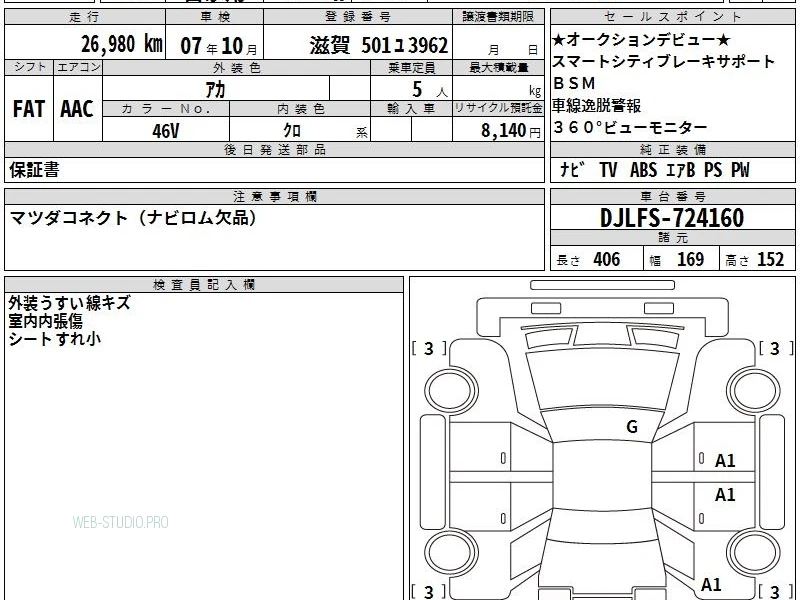Click the 360°ビューモニター line

click(630, 127)
